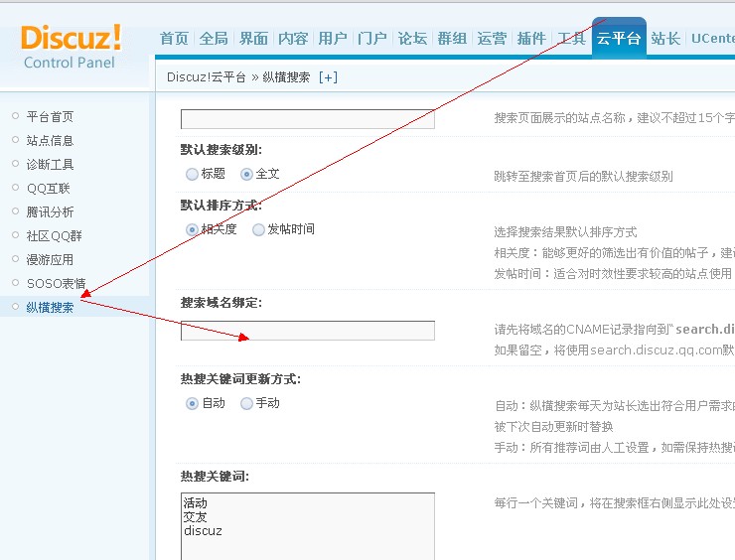This screenshot has height=560, width=735.
Task: Click the 默认排序方式 label
Action: pos(221,206)
